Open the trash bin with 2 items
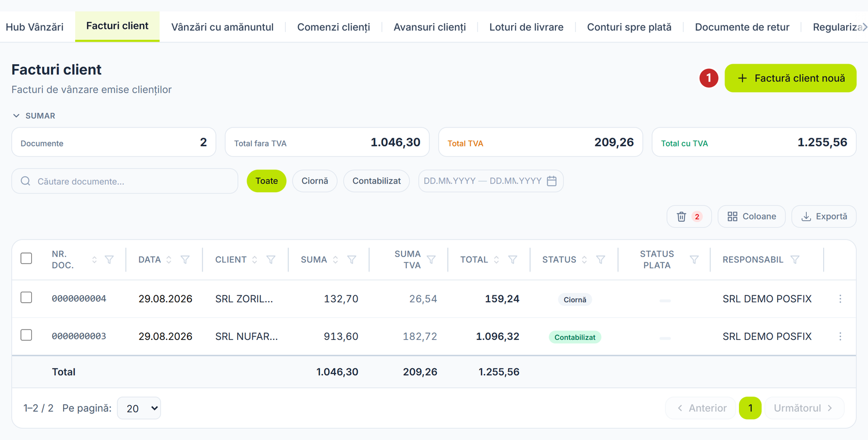The width and height of the screenshot is (868, 440). click(689, 217)
